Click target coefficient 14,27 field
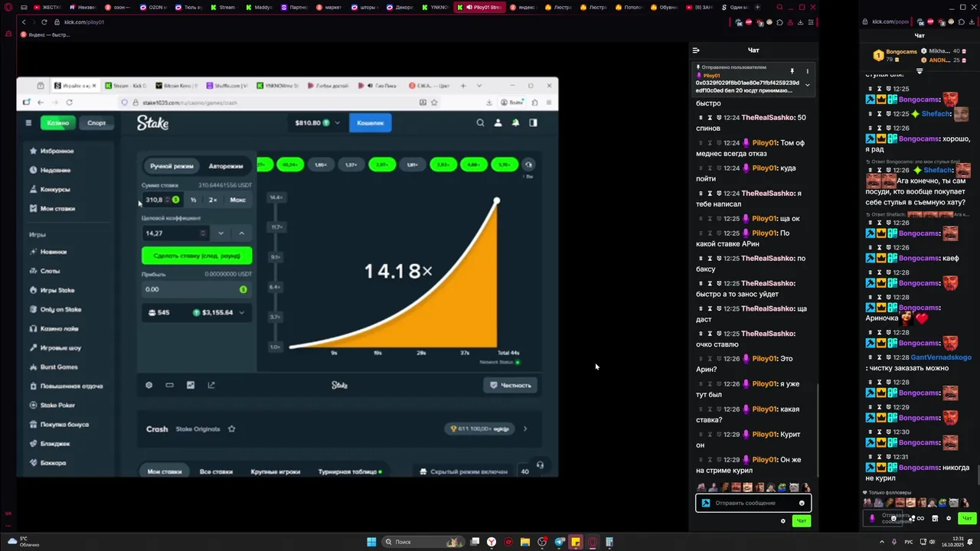 [x=175, y=233]
